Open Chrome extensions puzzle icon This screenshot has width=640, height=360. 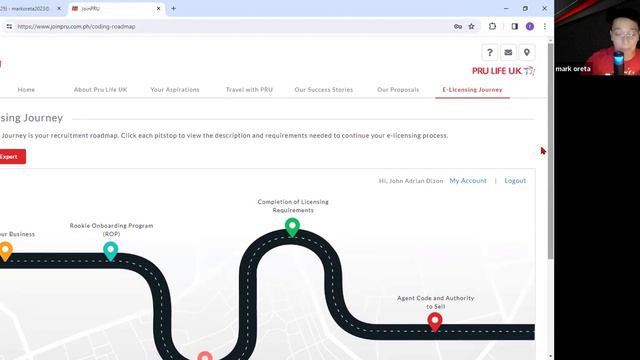click(x=492, y=27)
